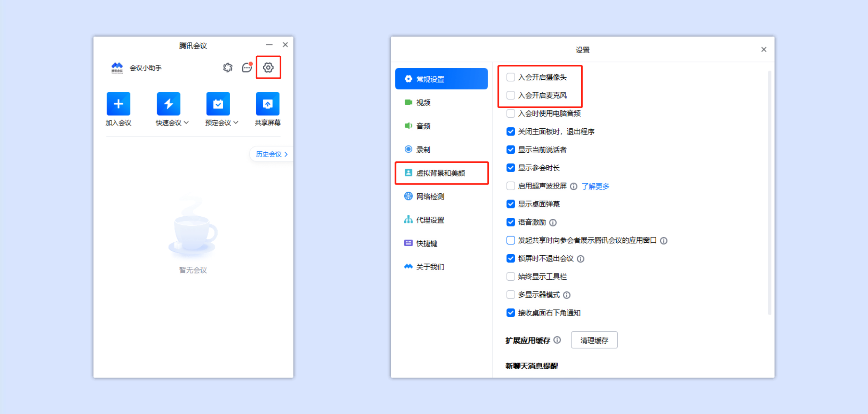Image resolution: width=868 pixels, height=414 pixels.
Task: Uncheck 显示当前说话者 checkbox
Action: (x=511, y=150)
